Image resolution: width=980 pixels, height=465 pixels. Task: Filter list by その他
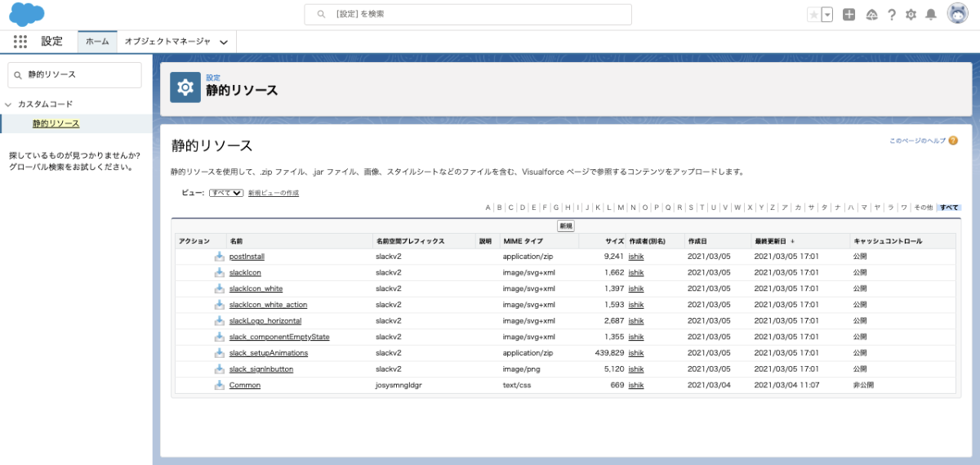[923, 208]
